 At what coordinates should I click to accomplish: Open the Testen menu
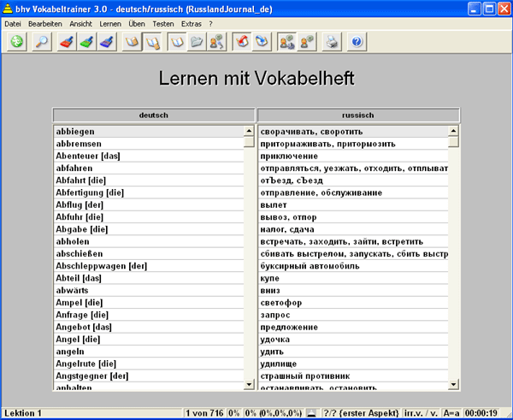click(x=163, y=24)
